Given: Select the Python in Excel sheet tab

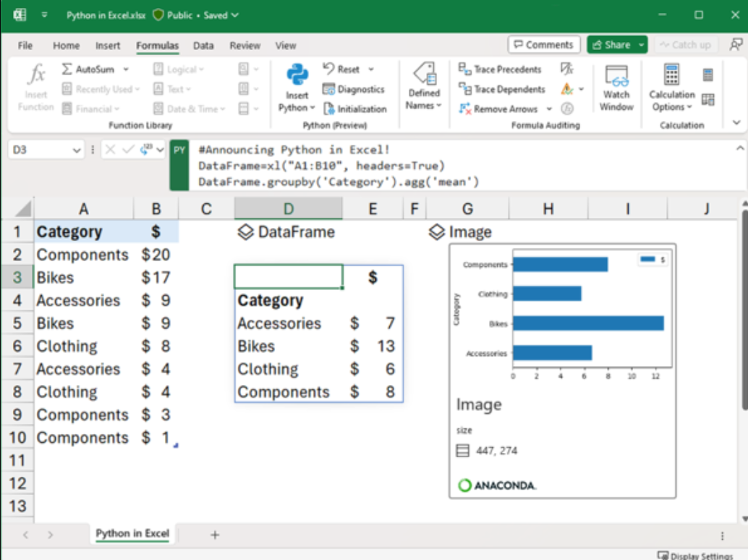Looking at the screenshot, I should (132, 534).
